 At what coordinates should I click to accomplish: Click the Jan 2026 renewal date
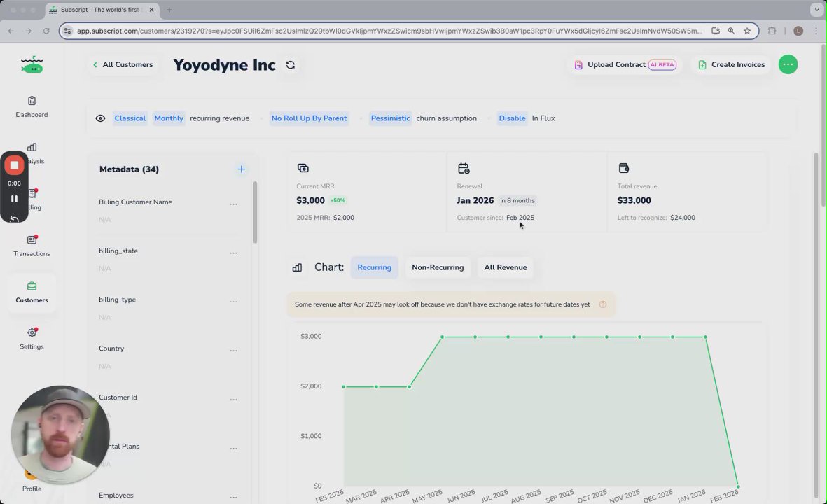[x=475, y=200]
